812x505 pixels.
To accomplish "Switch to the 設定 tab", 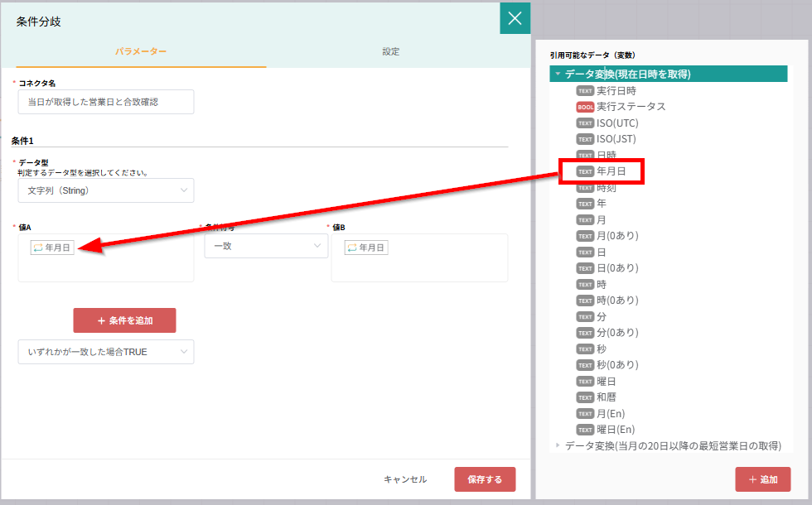I will click(x=390, y=51).
